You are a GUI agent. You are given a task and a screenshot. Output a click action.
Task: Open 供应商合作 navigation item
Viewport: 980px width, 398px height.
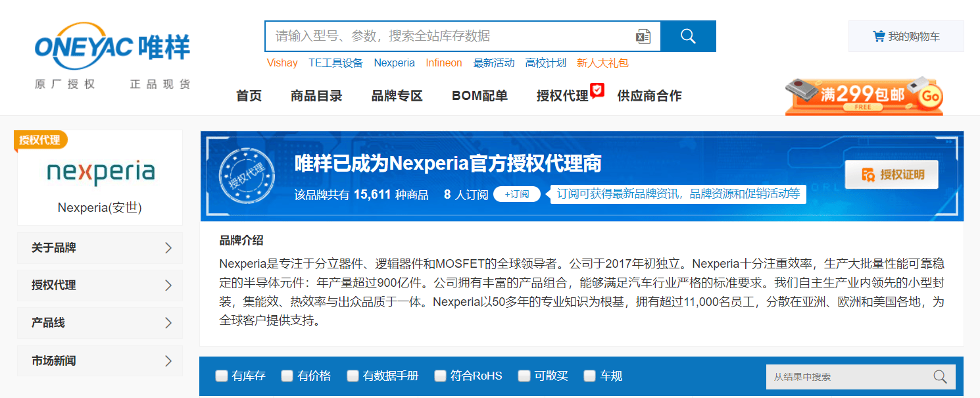[x=649, y=96]
